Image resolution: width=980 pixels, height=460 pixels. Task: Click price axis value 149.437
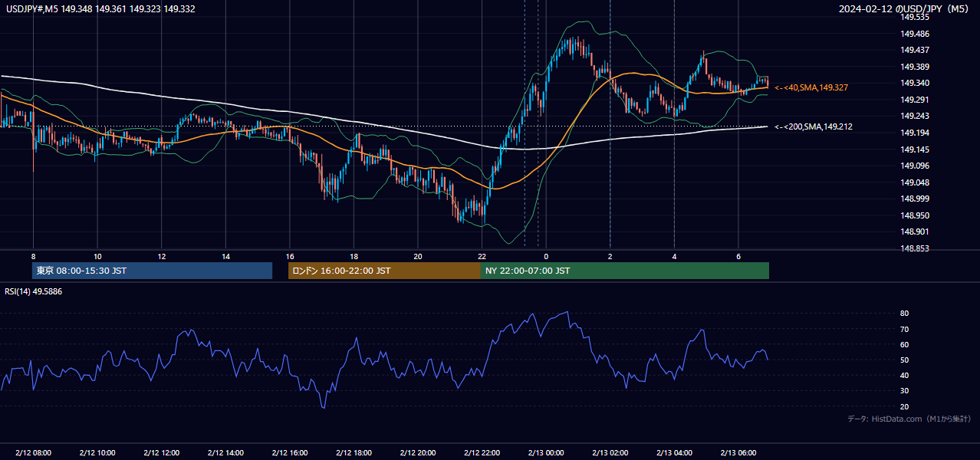click(x=915, y=50)
